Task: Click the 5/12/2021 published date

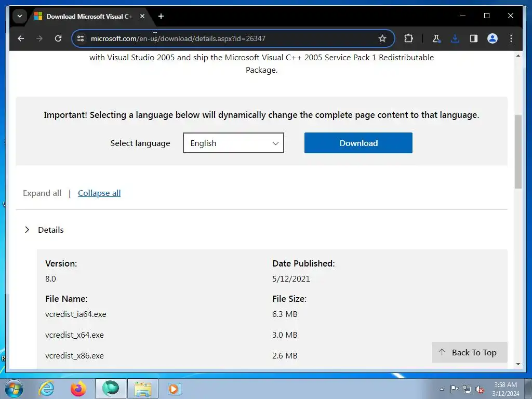Action: pyautogui.click(x=291, y=279)
